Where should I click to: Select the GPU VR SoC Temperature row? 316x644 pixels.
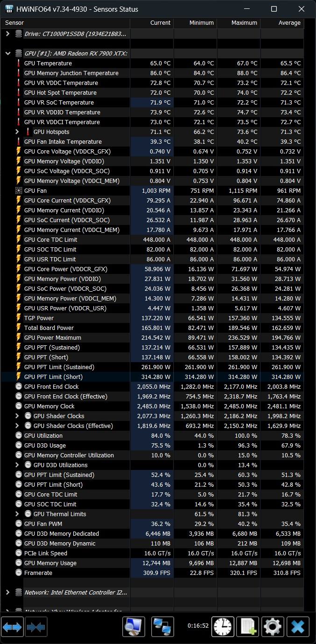coord(153,102)
